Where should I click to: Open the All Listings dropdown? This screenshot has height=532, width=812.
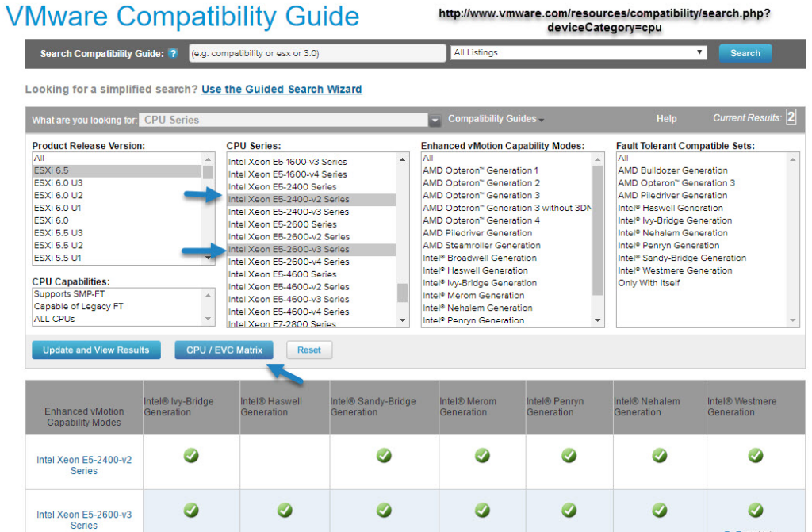coord(578,52)
